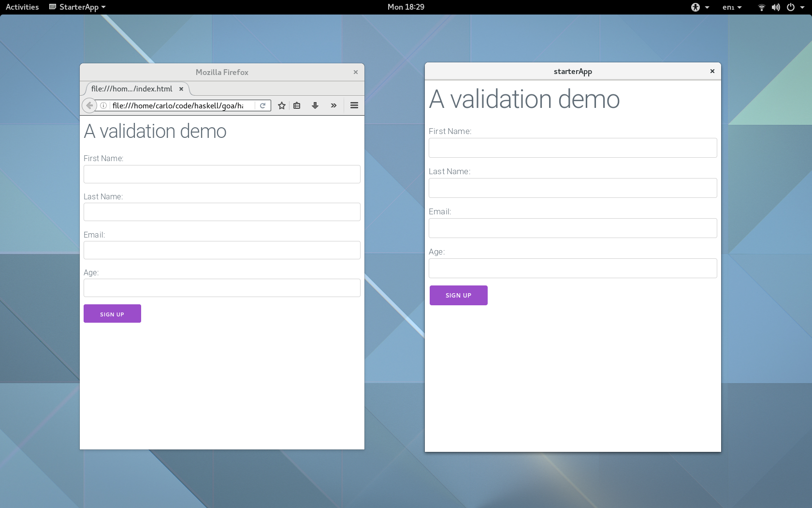The height and width of the screenshot is (508, 812).
Task: Open the Firefox bookmarks list icon
Action: pyautogui.click(x=297, y=105)
